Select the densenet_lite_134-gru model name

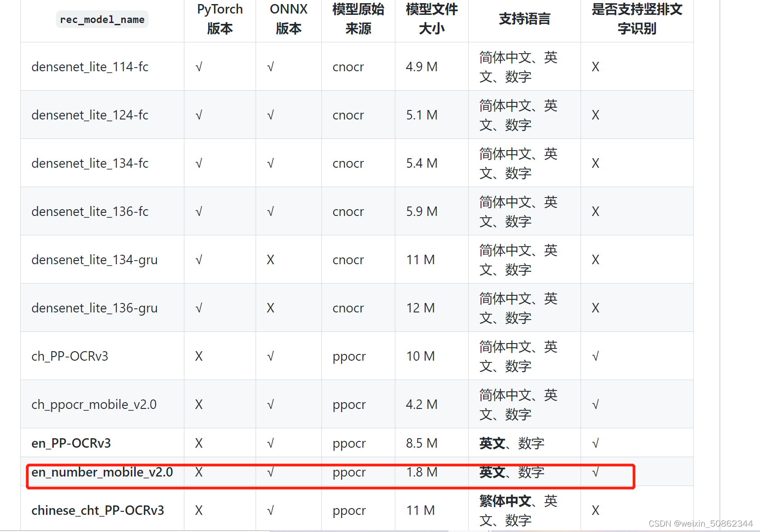pos(95,260)
